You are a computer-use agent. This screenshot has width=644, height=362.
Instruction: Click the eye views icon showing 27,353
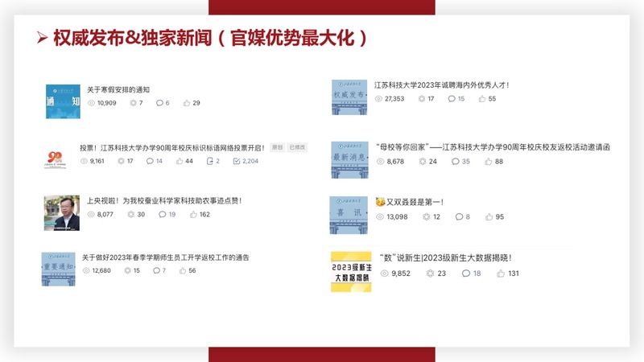pyautogui.click(x=379, y=99)
